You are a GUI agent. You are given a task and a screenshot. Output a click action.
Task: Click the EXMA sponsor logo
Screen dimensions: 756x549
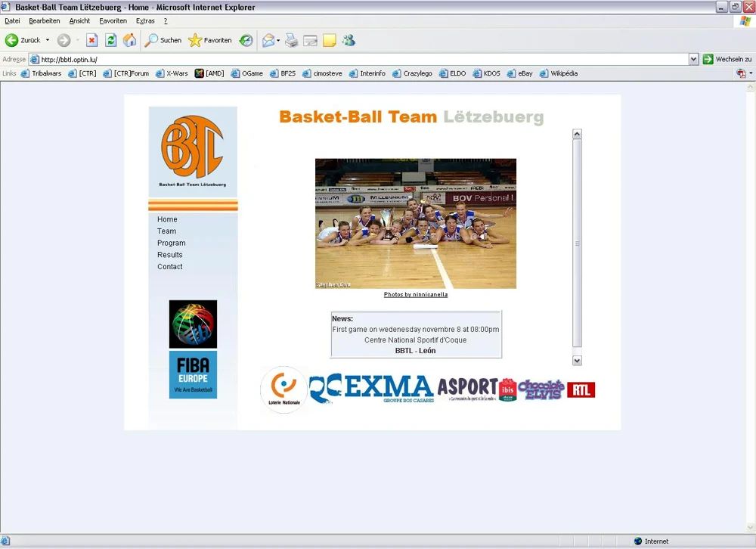click(371, 389)
